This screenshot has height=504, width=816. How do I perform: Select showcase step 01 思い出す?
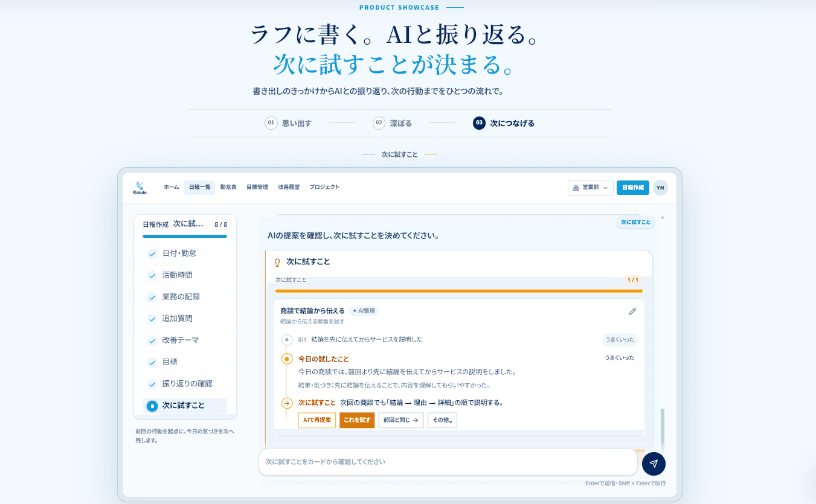[288, 123]
